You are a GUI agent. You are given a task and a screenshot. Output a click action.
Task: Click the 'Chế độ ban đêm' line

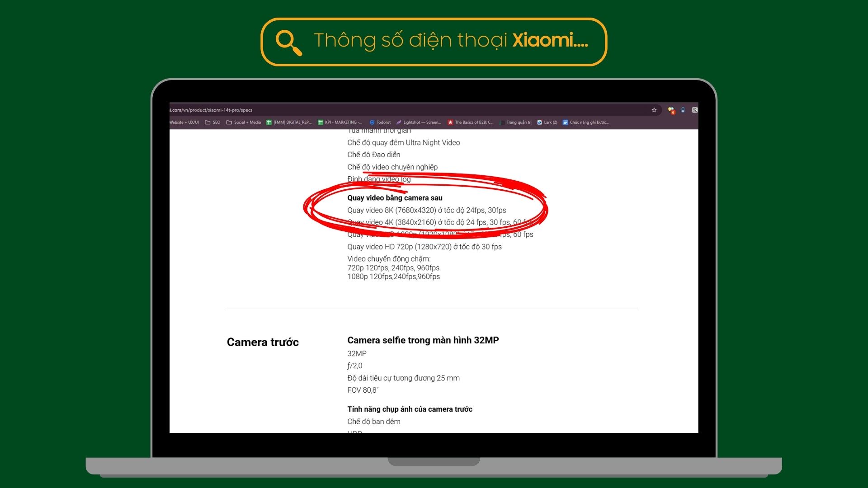pyautogui.click(x=374, y=421)
